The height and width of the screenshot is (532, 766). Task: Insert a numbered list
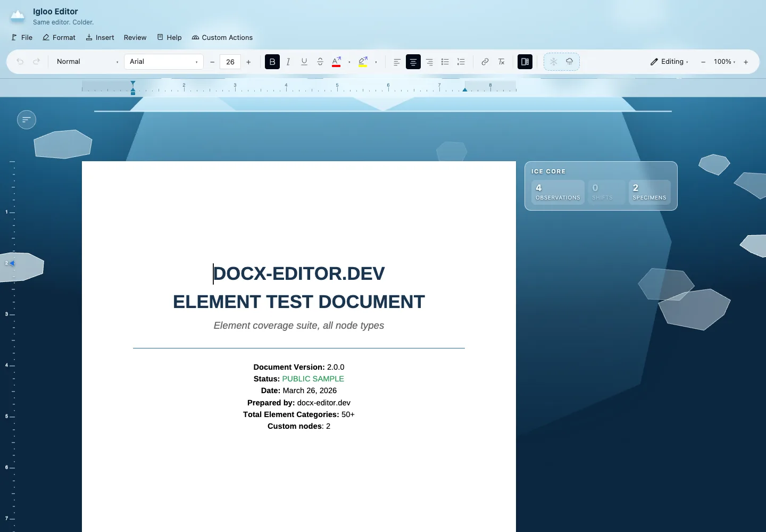pyautogui.click(x=461, y=62)
